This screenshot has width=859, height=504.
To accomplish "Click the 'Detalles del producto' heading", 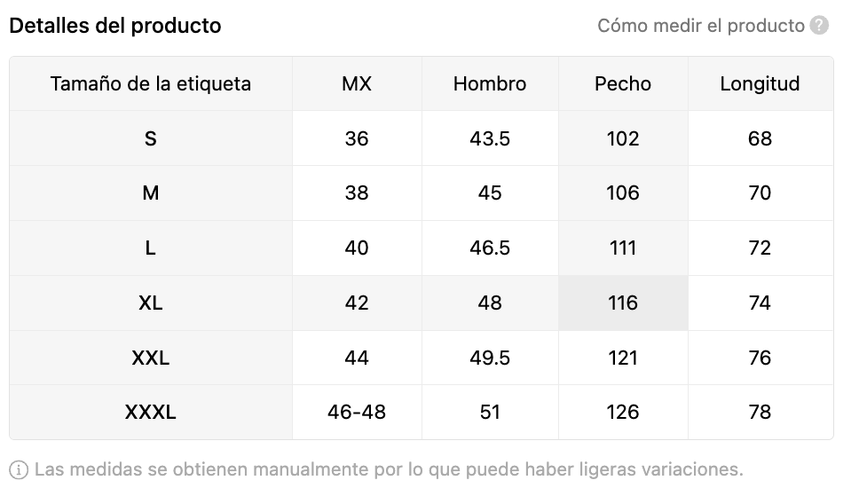I will pyautogui.click(x=115, y=26).
